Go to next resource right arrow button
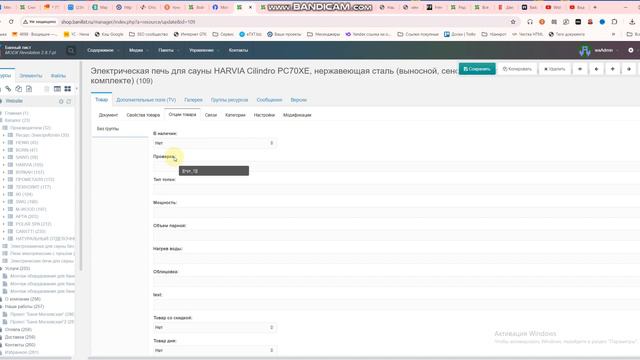The width and height of the screenshot is (640, 360). 629,69
